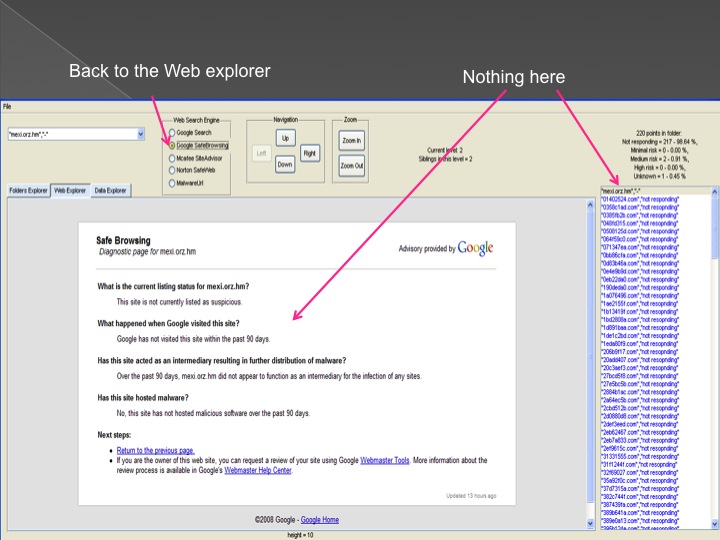Viewport: 720px width, 540px height.
Task: Switch to the Data Explorer tab
Action: pyautogui.click(x=110, y=191)
